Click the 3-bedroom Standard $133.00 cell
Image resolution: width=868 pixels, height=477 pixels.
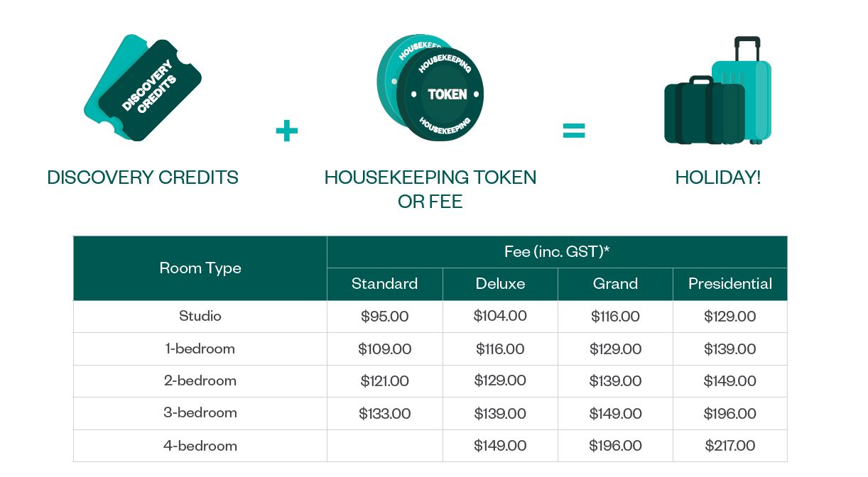(x=384, y=414)
